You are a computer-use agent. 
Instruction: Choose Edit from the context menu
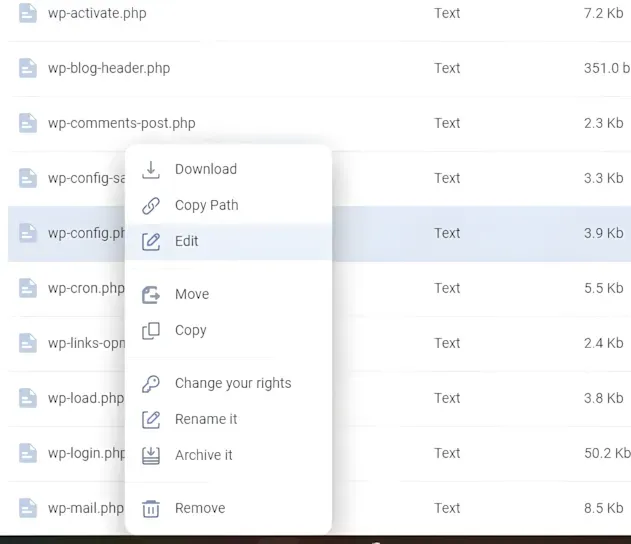point(228,241)
